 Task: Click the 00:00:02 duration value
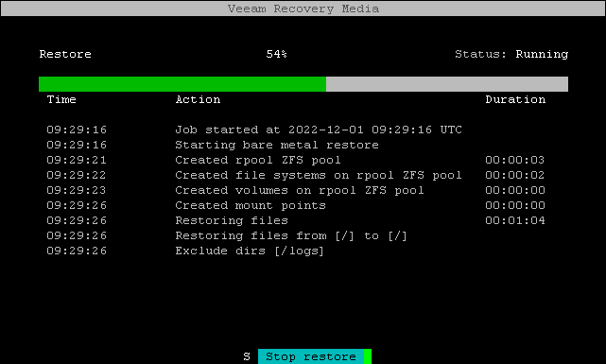coord(515,175)
